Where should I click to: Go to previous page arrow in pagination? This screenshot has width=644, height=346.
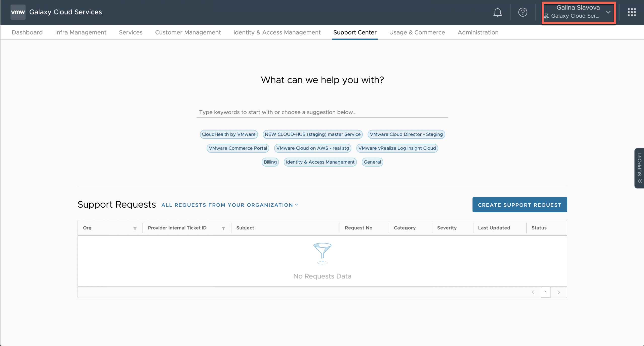[x=533, y=292]
